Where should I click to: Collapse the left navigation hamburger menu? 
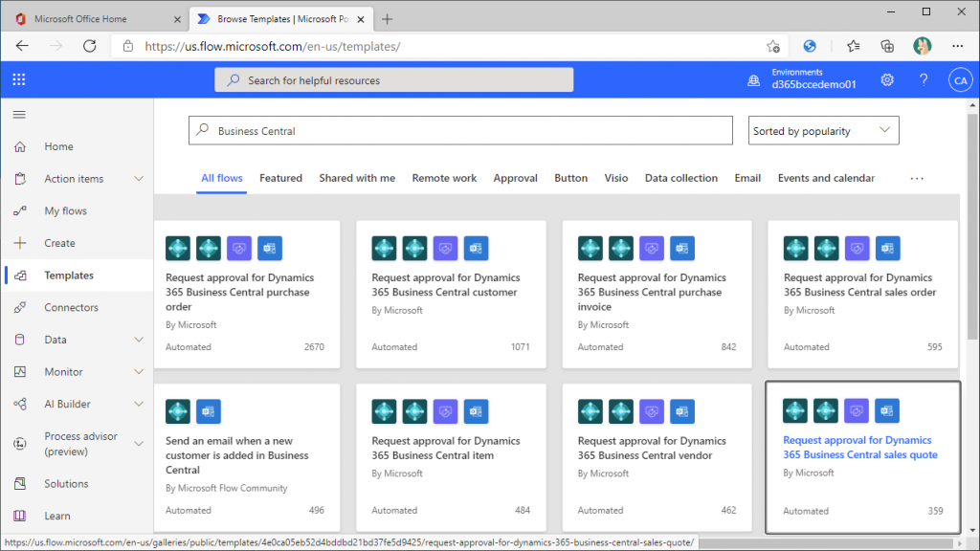pos(19,115)
